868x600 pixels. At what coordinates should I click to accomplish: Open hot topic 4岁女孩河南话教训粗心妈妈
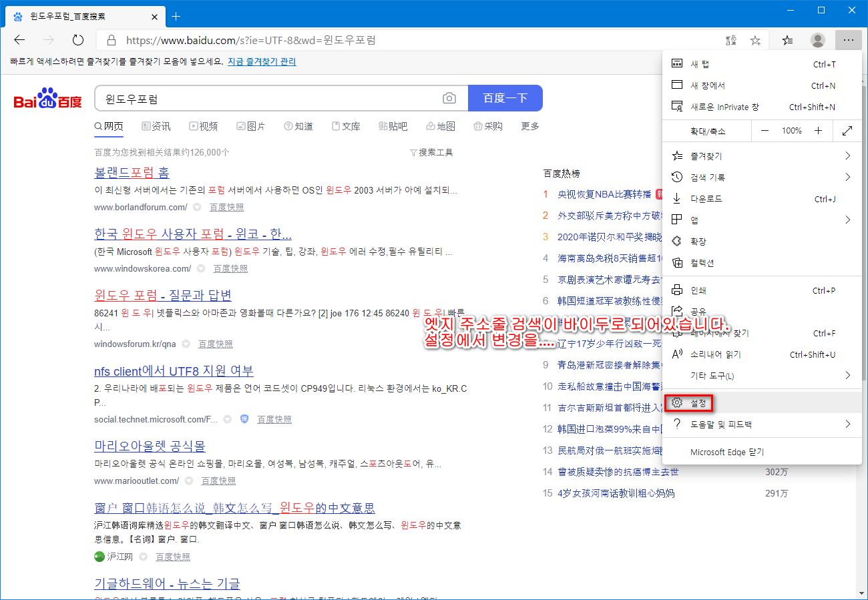(x=616, y=493)
